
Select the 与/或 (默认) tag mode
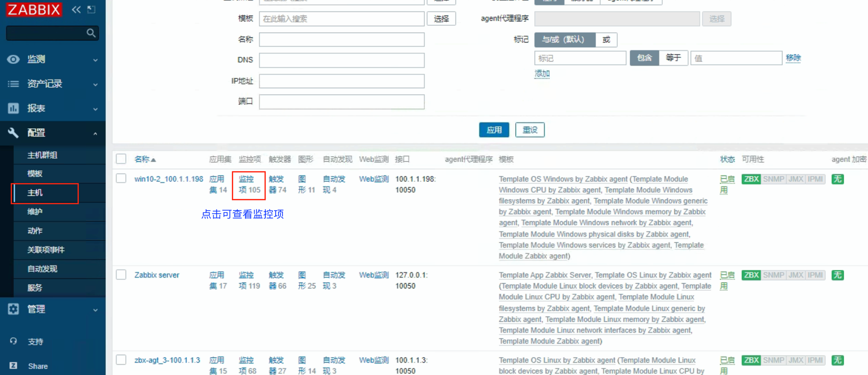(565, 40)
